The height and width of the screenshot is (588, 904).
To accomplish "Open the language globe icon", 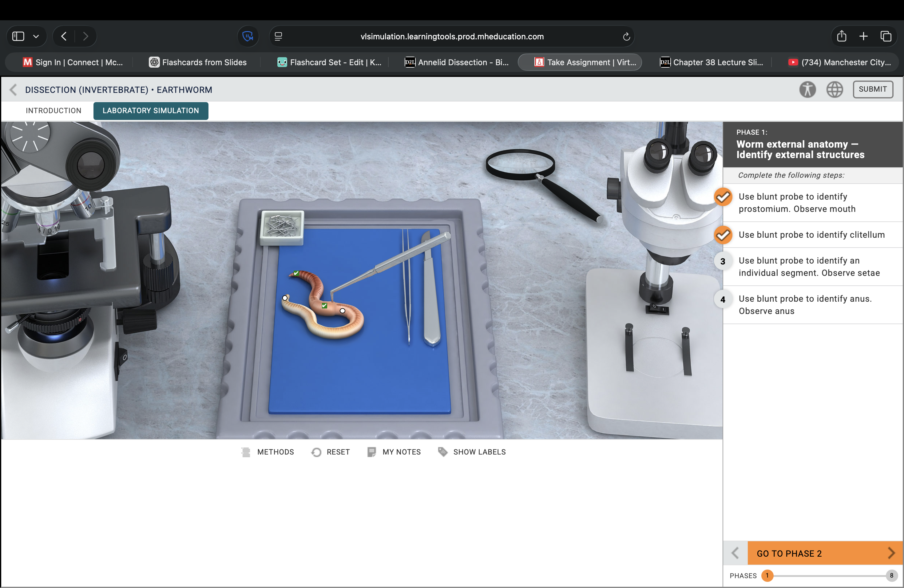I will point(835,89).
